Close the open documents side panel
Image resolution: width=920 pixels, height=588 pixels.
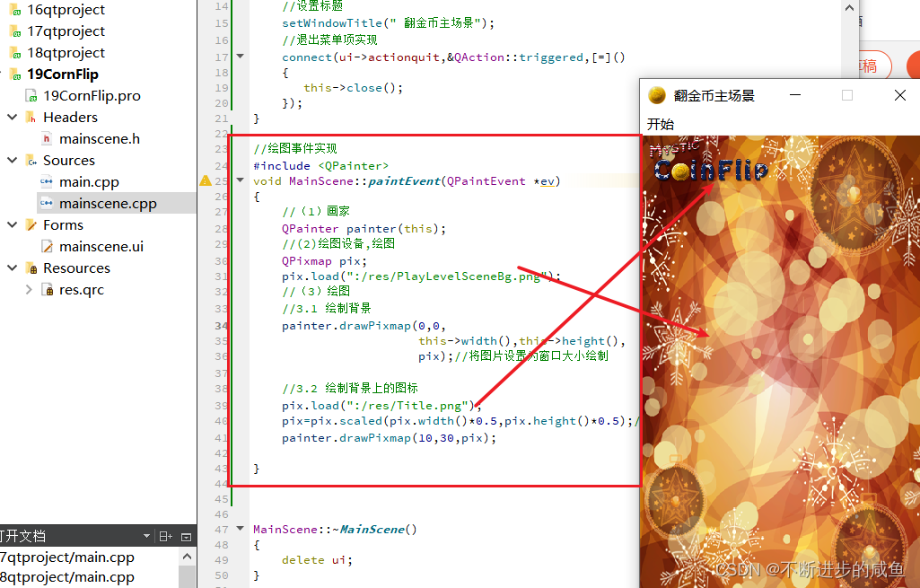click(x=187, y=536)
